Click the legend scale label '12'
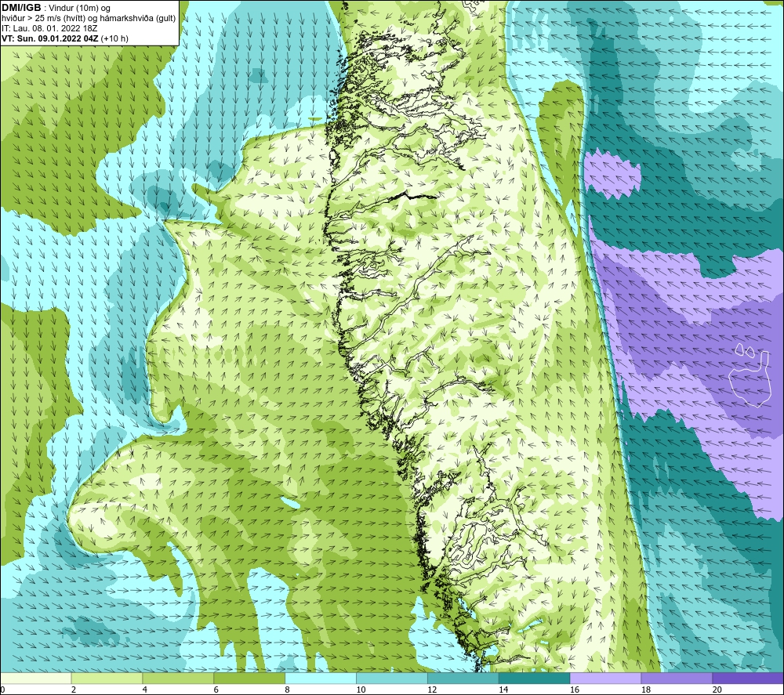The image size is (784, 695). 432,690
